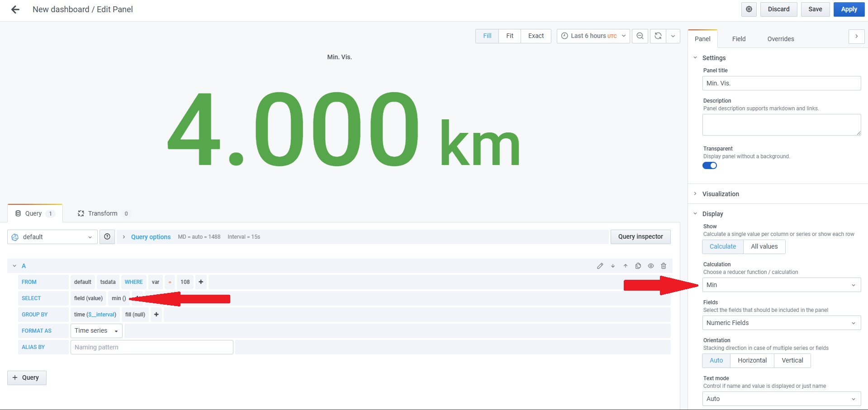This screenshot has width=868, height=410.
Task: Duplicate query A using the copy icon
Action: coord(638,266)
